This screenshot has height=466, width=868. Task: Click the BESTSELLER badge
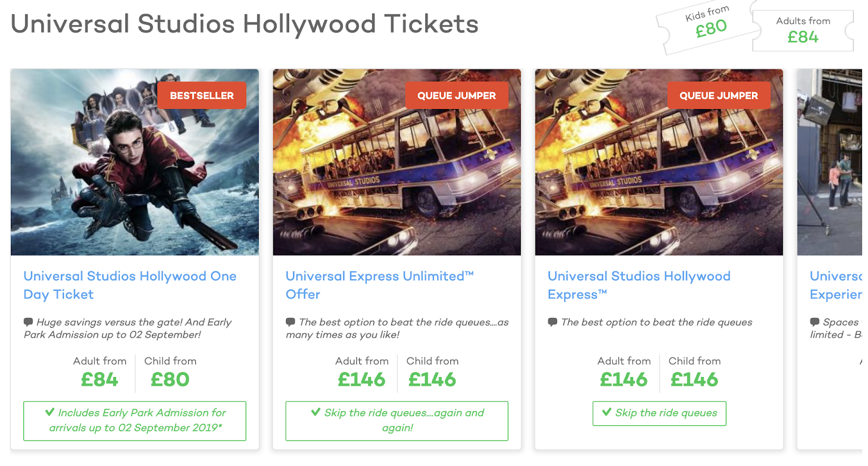202,95
